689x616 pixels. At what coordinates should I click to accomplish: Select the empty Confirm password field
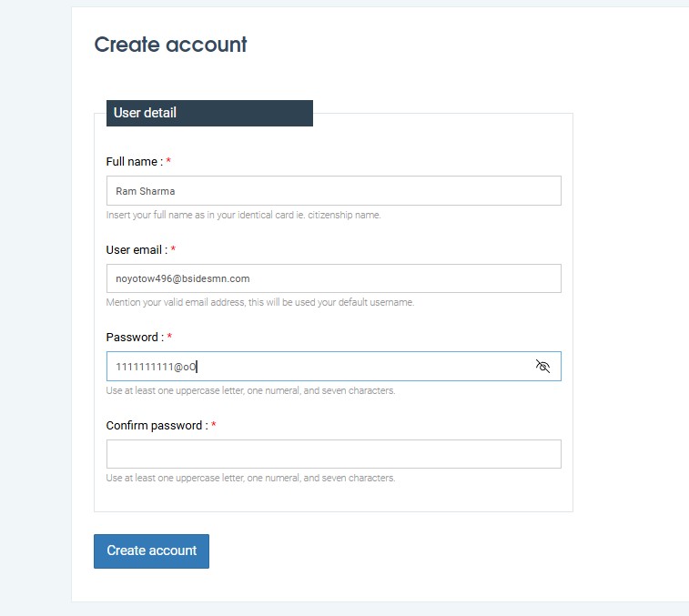pyautogui.click(x=333, y=454)
